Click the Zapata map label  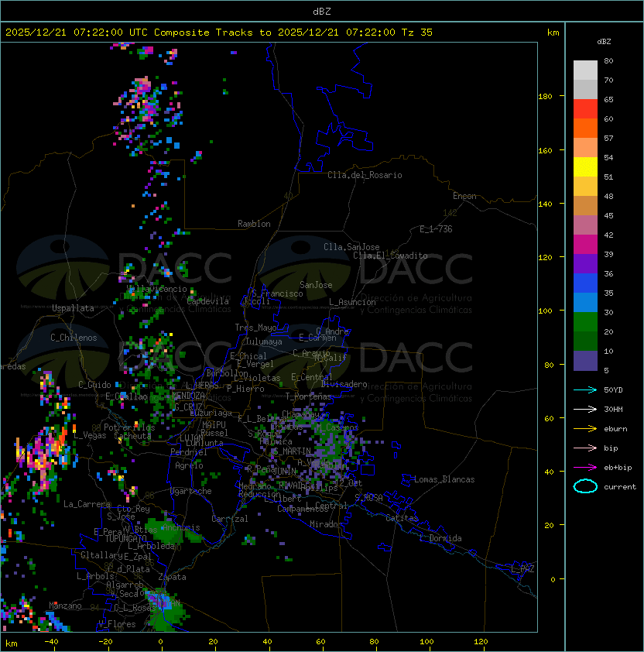click(x=172, y=577)
